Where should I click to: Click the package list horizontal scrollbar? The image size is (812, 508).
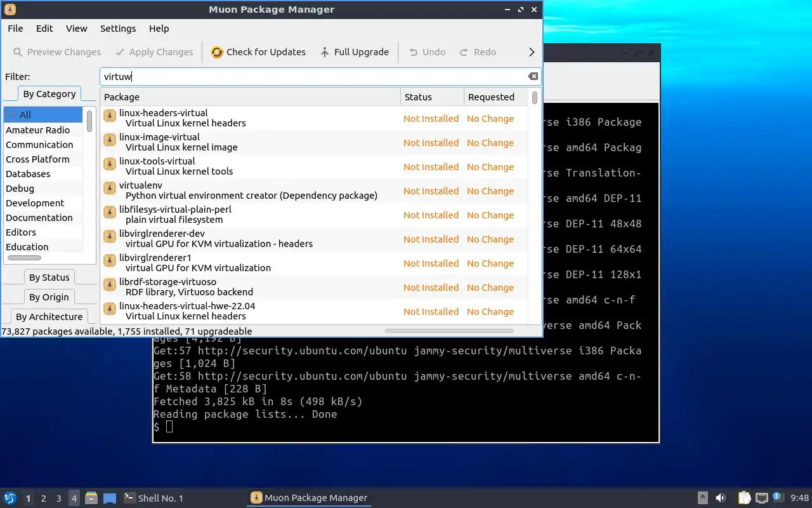pyautogui.click(x=449, y=331)
